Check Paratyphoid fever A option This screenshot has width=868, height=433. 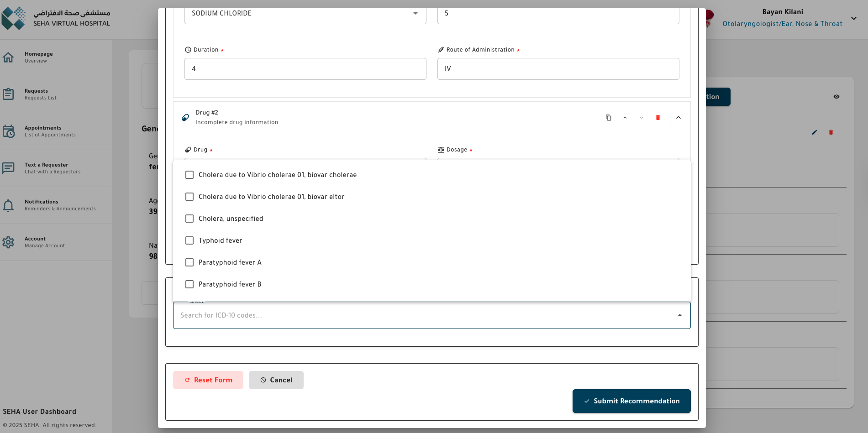click(189, 262)
